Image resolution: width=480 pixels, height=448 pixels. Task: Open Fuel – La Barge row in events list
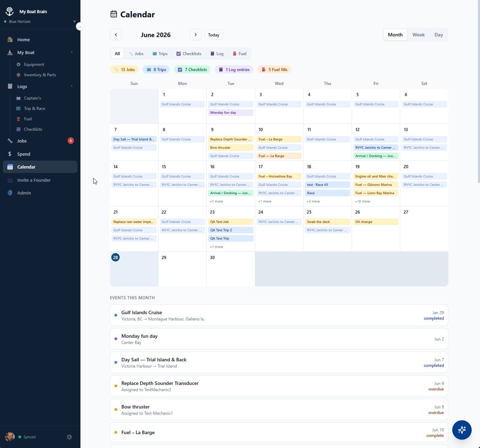(279, 432)
